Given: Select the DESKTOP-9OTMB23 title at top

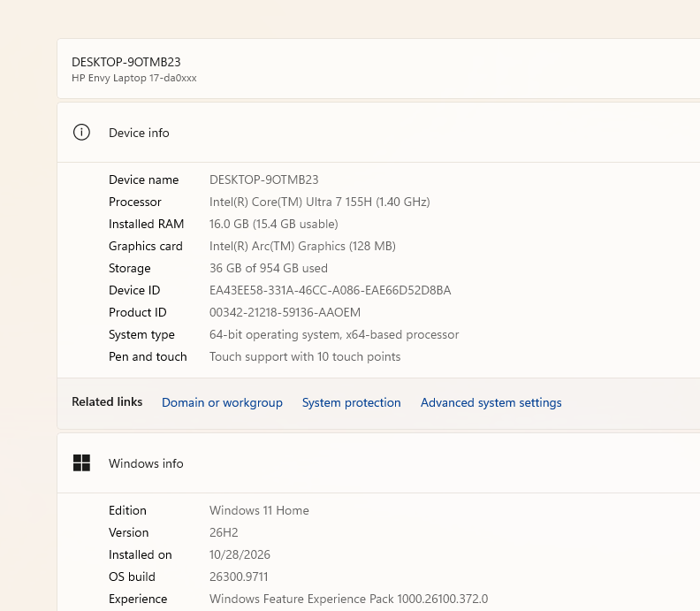Looking at the screenshot, I should (x=126, y=62).
